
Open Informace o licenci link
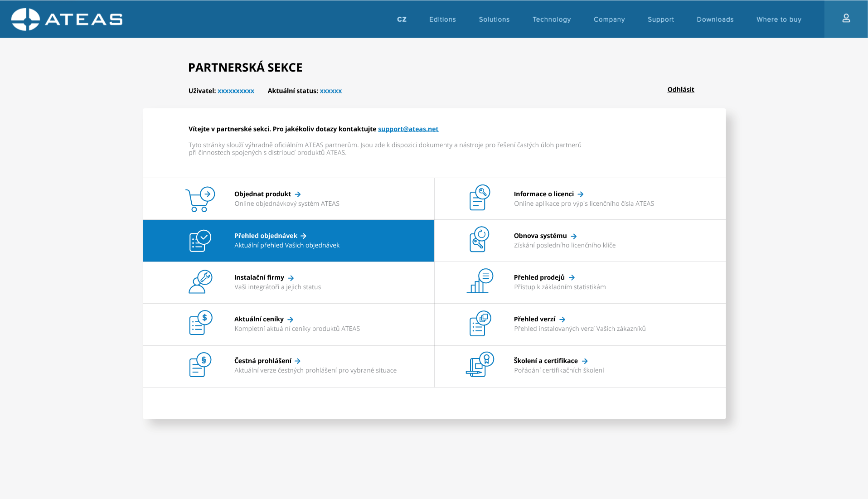tap(543, 194)
